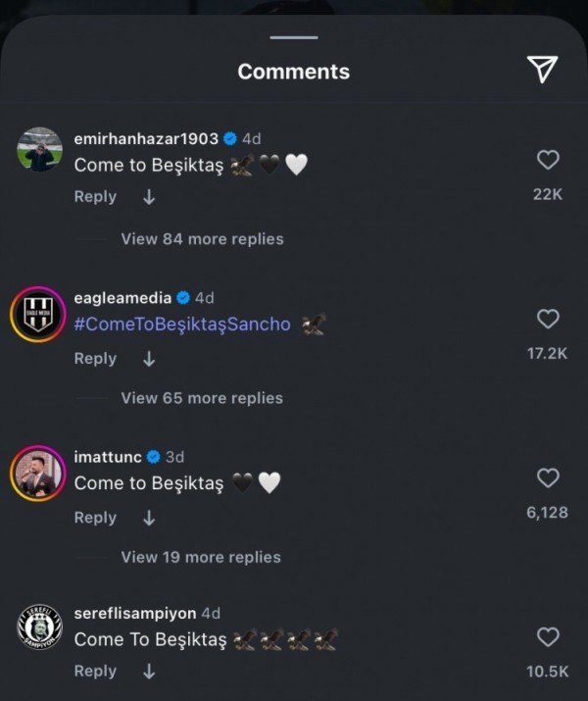Expand View 84 more replies
The height and width of the screenshot is (701, 588).
click(x=202, y=239)
